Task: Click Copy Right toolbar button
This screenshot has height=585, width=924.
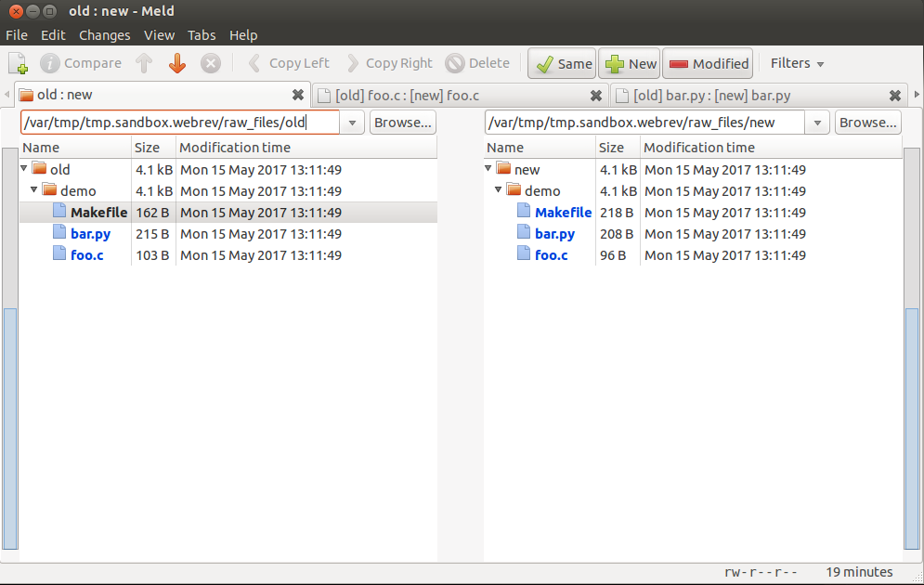Action: click(x=389, y=64)
